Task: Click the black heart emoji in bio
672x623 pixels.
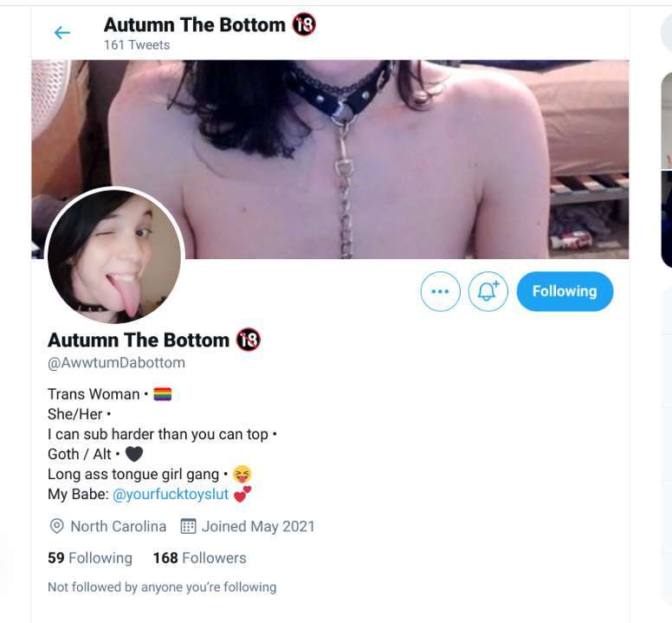Action: pos(134,454)
